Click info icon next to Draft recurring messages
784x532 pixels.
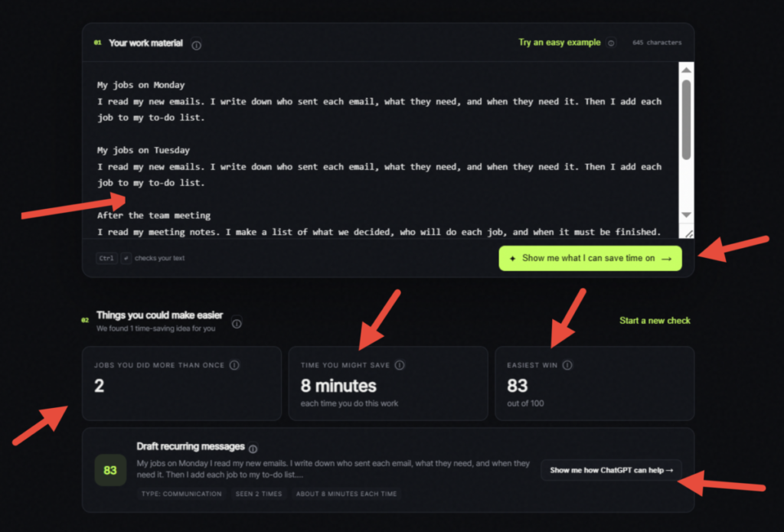pos(253,449)
